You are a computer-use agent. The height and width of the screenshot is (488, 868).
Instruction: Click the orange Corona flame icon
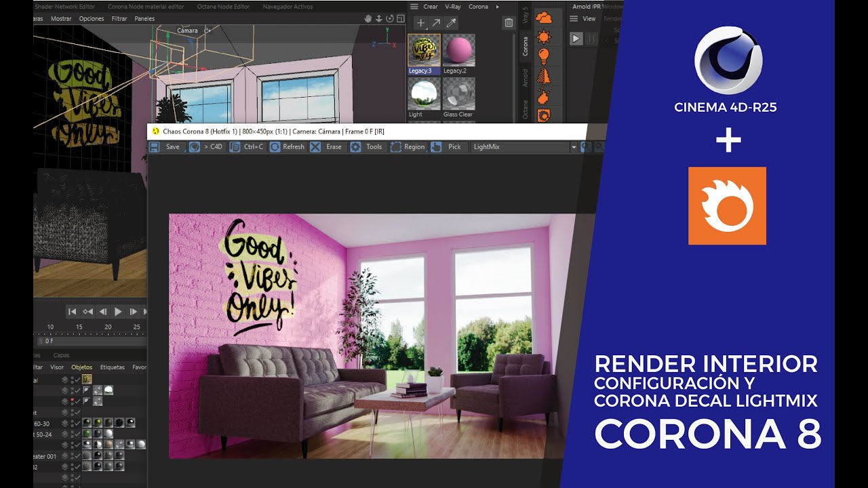coord(544,96)
